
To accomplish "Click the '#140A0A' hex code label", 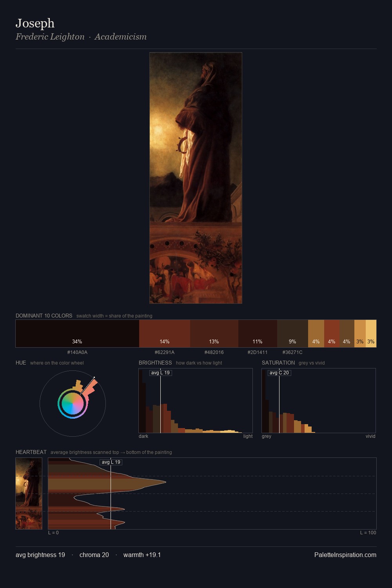I will (77, 352).
